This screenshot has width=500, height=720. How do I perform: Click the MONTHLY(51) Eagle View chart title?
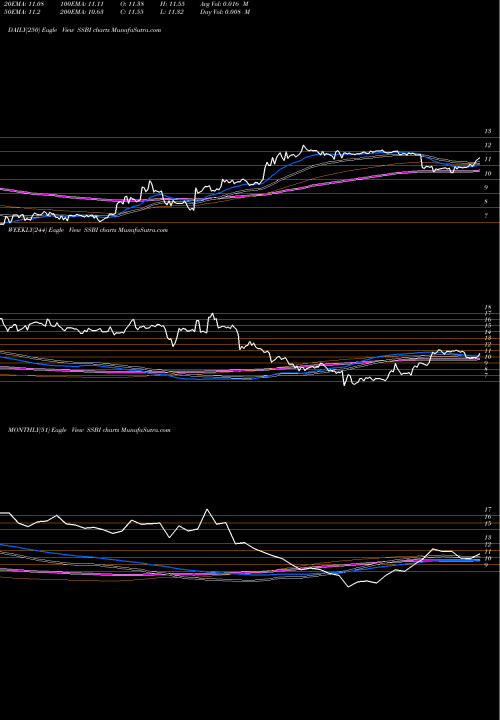coord(89,430)
